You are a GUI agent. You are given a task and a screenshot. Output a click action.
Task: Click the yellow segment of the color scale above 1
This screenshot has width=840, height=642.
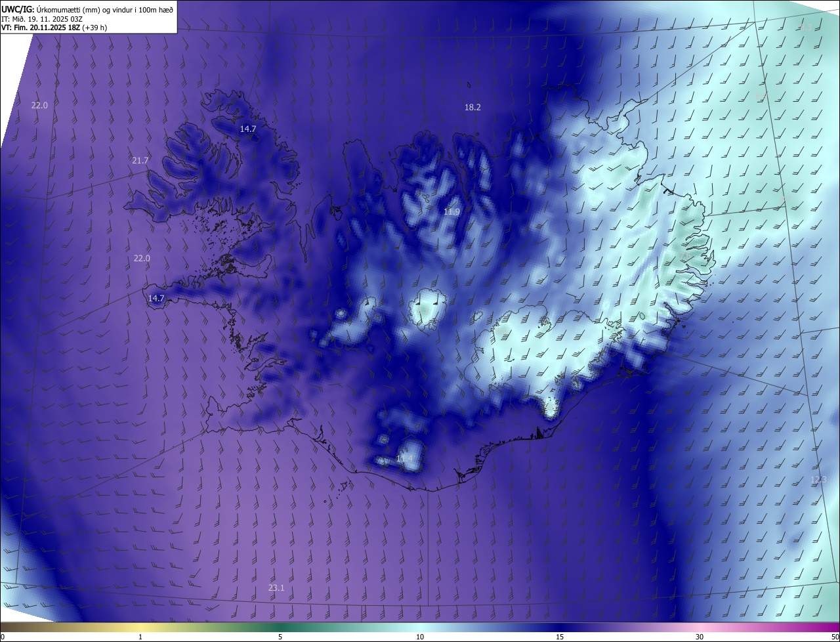coord(140,627)
